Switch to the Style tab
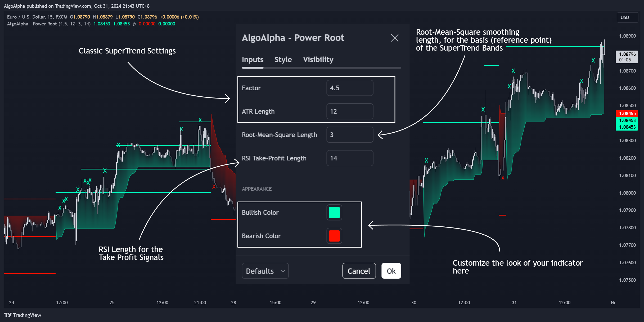This screenshot has width=644, height=322. coord(283,60)
